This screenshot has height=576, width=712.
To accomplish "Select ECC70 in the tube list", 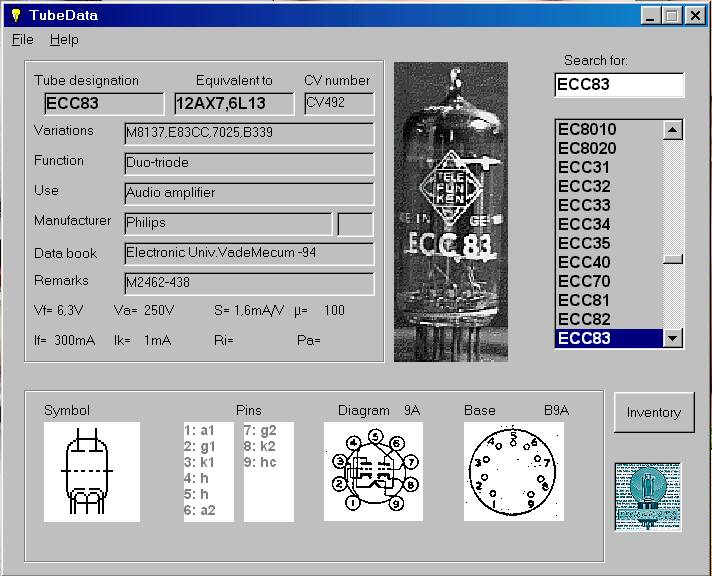I will click(x=608, y=282).
